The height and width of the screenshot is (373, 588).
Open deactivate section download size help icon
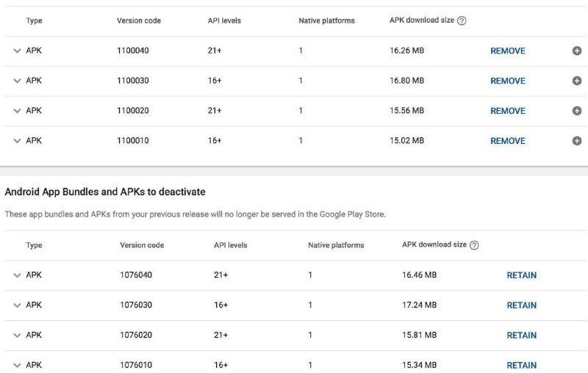[474, 245]
